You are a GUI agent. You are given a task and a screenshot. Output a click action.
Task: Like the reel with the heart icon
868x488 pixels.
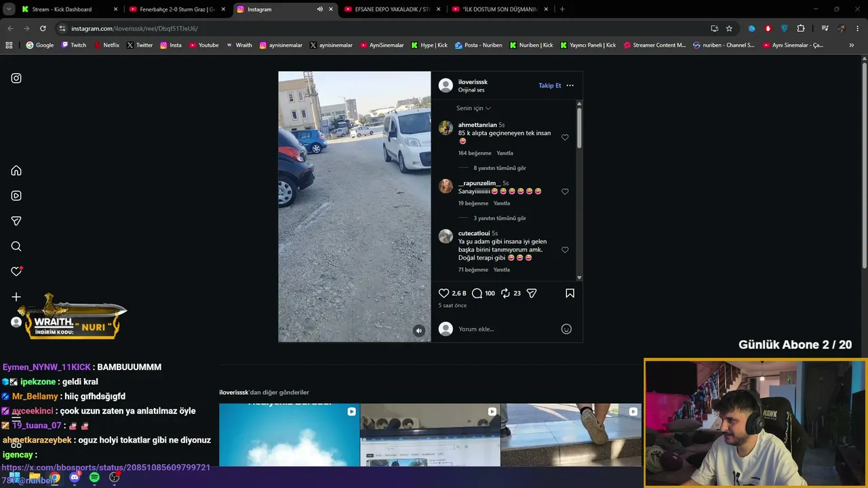click(x=444, y=293)
